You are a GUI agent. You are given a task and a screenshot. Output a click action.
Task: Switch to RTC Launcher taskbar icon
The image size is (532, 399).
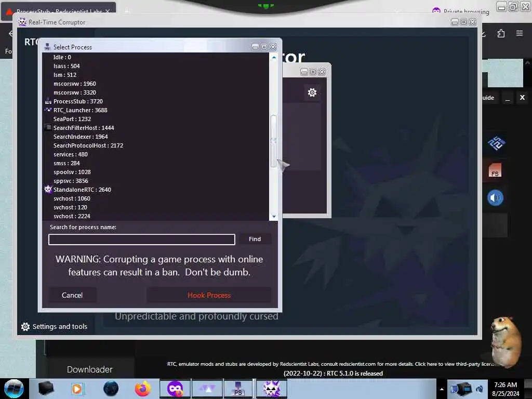click(207, 389)
